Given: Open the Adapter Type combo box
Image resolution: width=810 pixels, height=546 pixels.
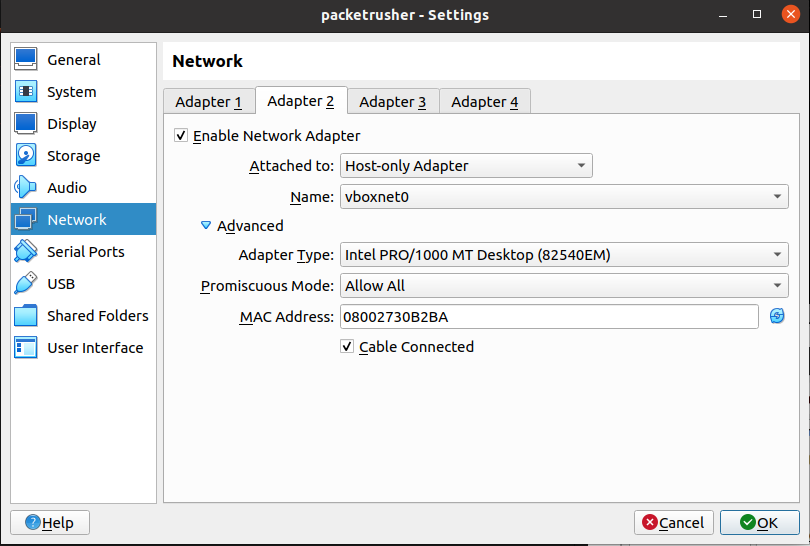Looking at the screenshot, I should point(564,255).
